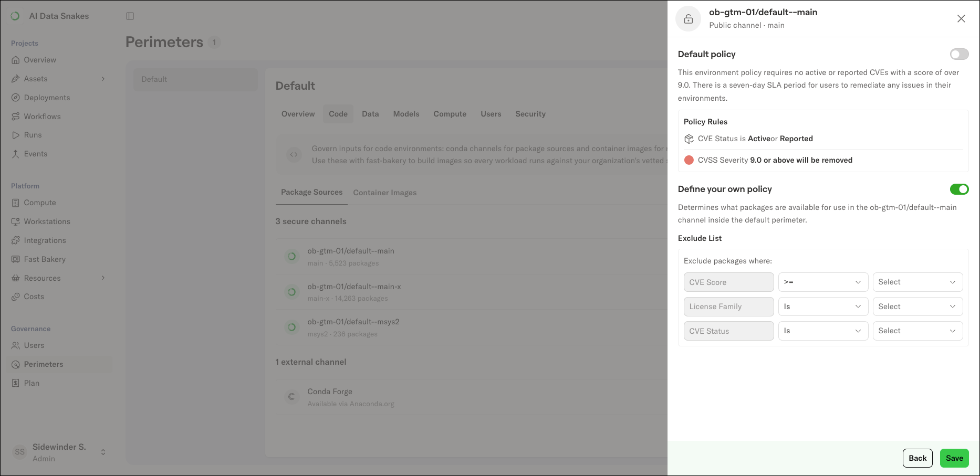Expand the Resources submenu chevron
The height and width of the screenshot is (476, 980).
pos(103,278)
